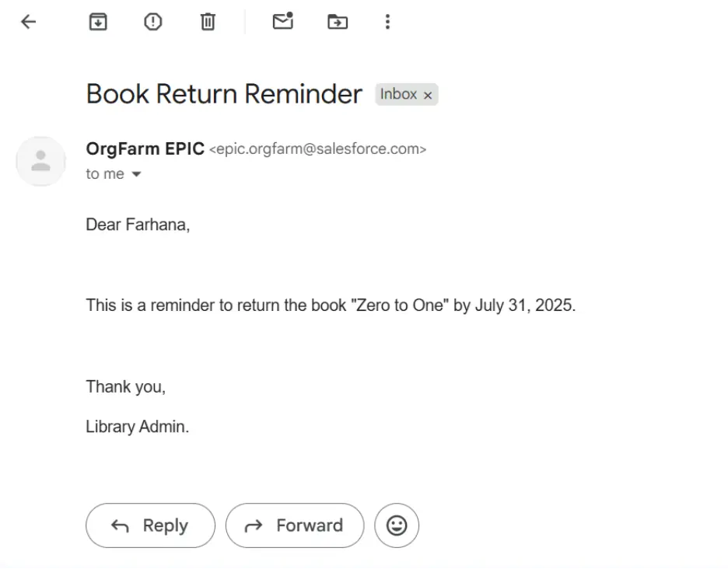
Task: Click the 'Dear Farhana,' greeting line
Action: click(x=138, y=225)
